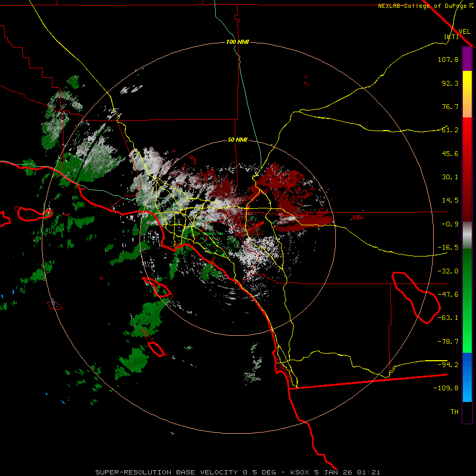Select the -47.6 scale value
This screenshot has height=476, width=476.
click(448, 295)
